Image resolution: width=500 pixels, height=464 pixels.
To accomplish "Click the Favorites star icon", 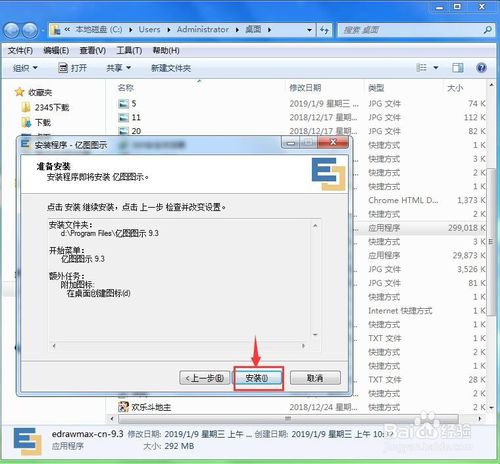I will click(20, 92).
